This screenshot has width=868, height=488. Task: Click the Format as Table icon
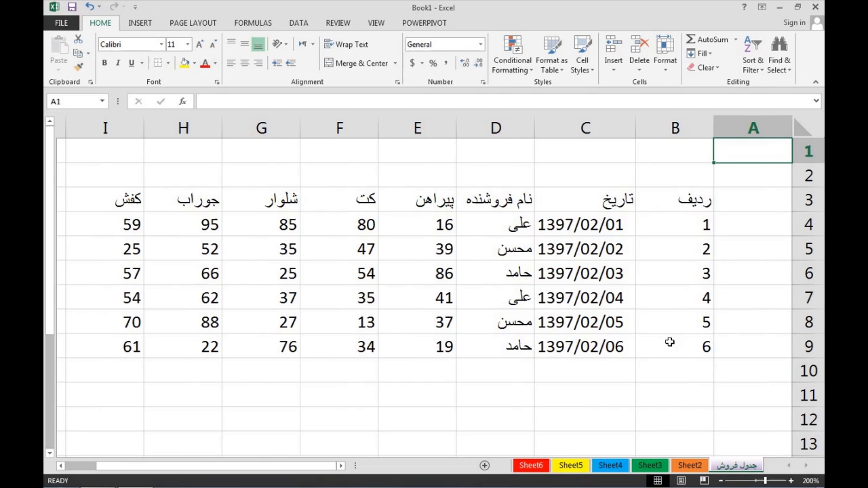pos(551,56)
